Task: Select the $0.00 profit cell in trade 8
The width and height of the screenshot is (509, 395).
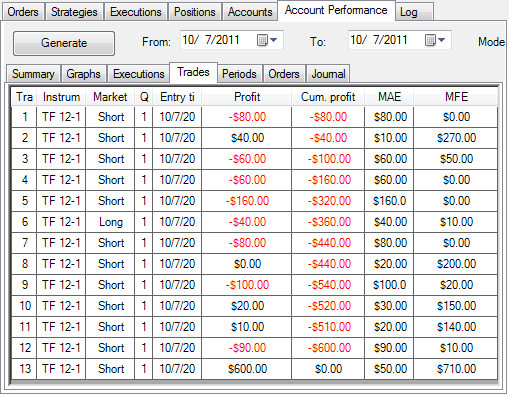Action: click(x=247, y=264)
